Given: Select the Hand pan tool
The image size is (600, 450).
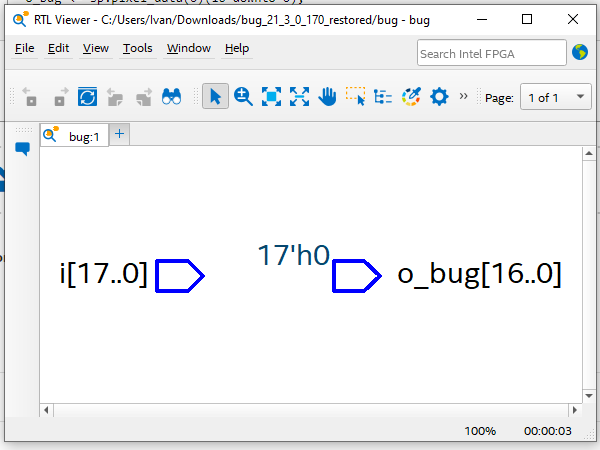Looking at the screenshot, I should click(x=327, y=96).
